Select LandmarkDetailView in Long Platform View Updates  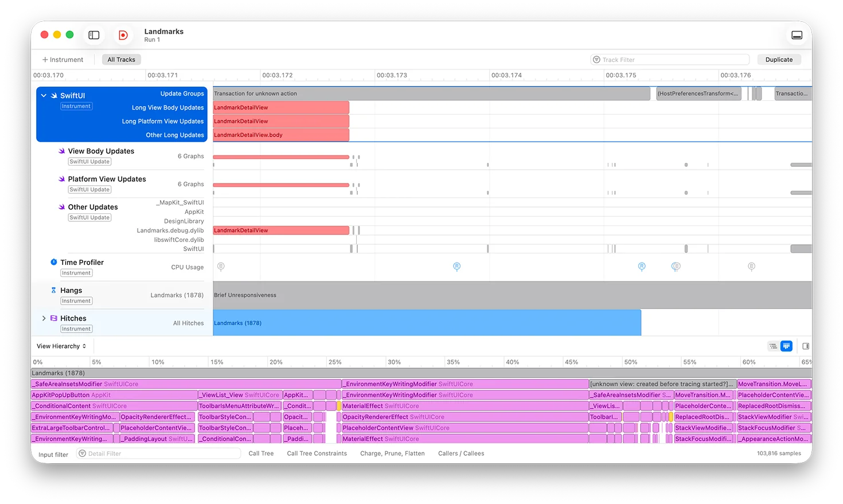[281, 121]
